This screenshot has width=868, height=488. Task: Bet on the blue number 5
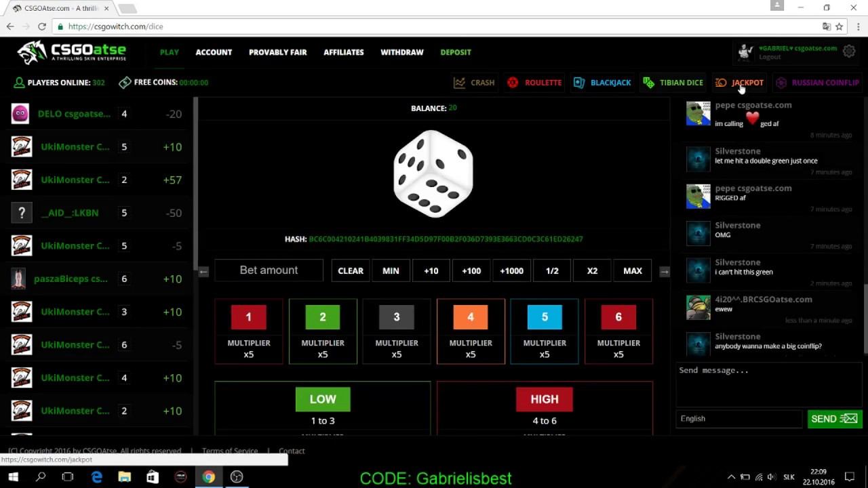[x=545, y=331]
